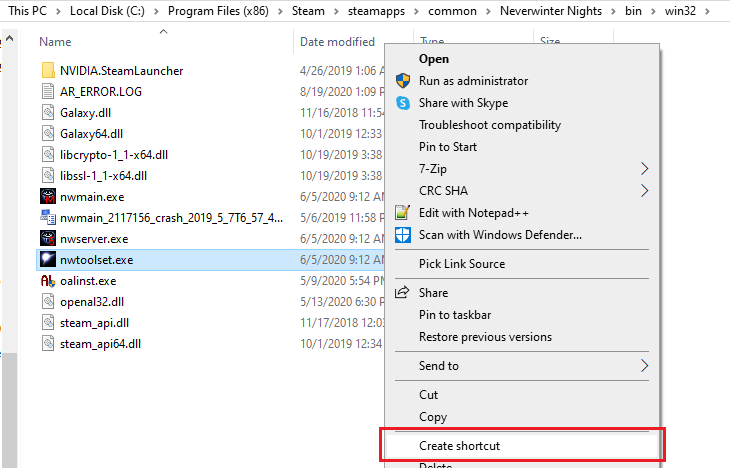This screenshot has width=730, height=468.
Task: Click the nwmain.exe application icon
Action: click(x=48, y=196)
